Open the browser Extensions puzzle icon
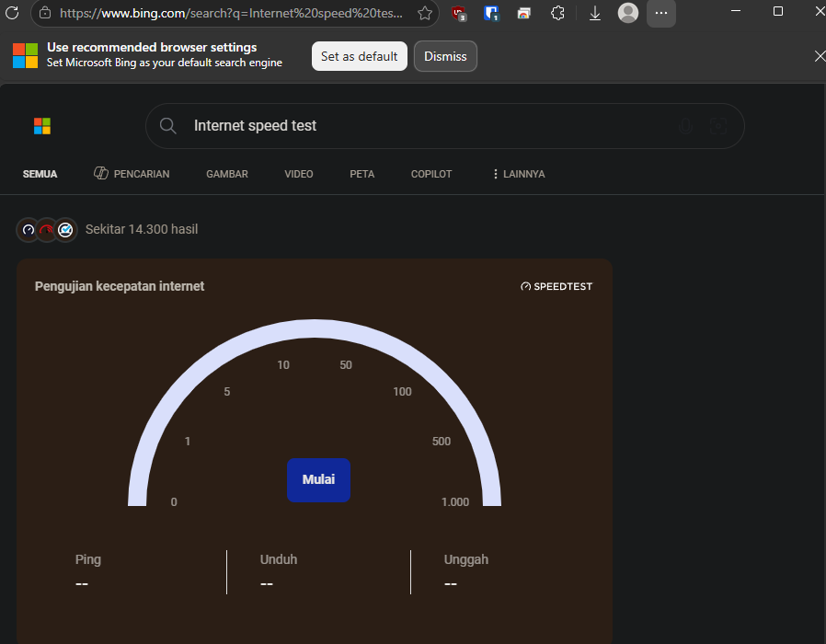 click(x=557, y=13)
